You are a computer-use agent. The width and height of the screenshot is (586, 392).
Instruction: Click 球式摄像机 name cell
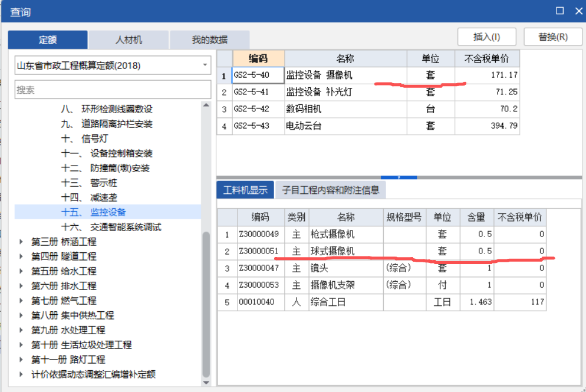point(346,251)
